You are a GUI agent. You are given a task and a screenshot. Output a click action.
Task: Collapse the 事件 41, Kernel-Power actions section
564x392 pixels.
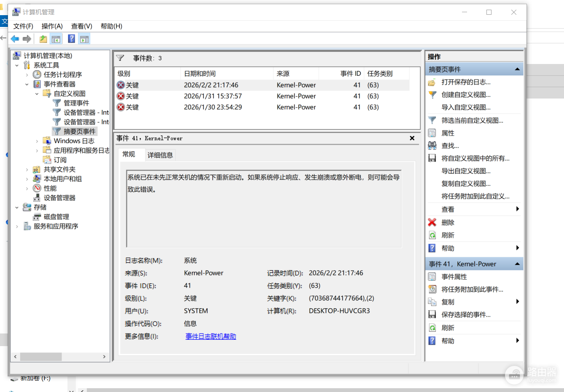point(517,264)
